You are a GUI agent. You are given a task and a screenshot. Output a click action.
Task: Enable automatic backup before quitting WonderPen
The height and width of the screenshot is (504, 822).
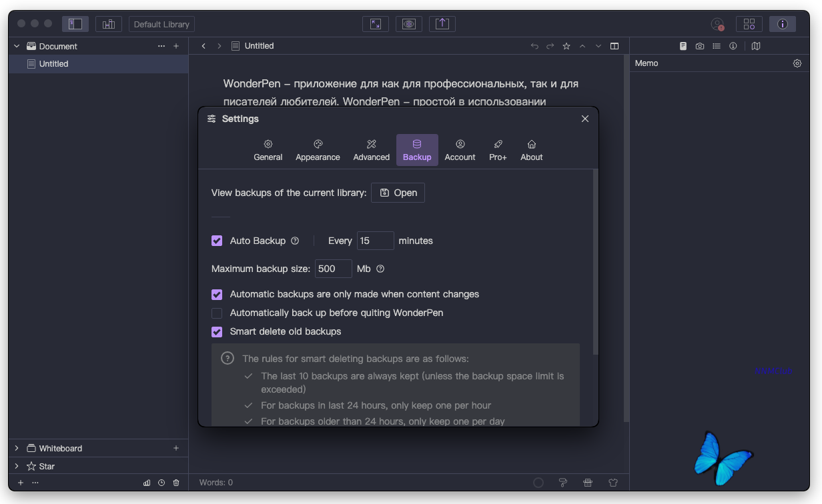[217, 313]
